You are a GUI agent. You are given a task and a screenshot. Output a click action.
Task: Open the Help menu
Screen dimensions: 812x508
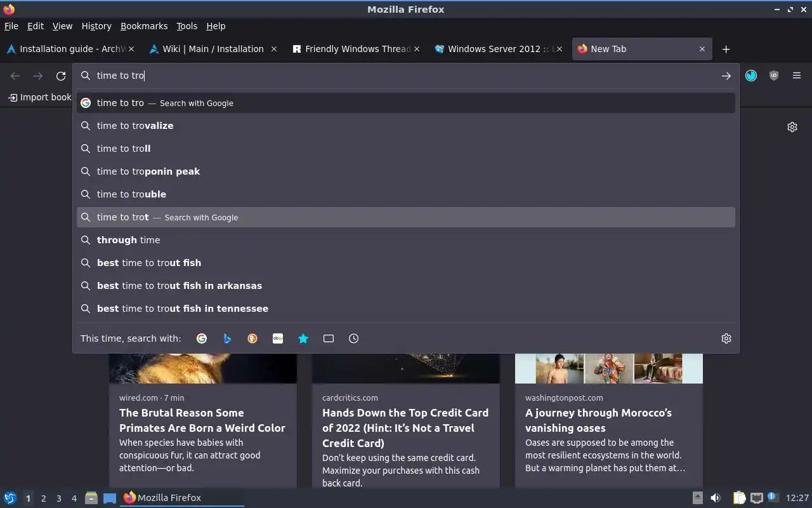pos(216,26)
